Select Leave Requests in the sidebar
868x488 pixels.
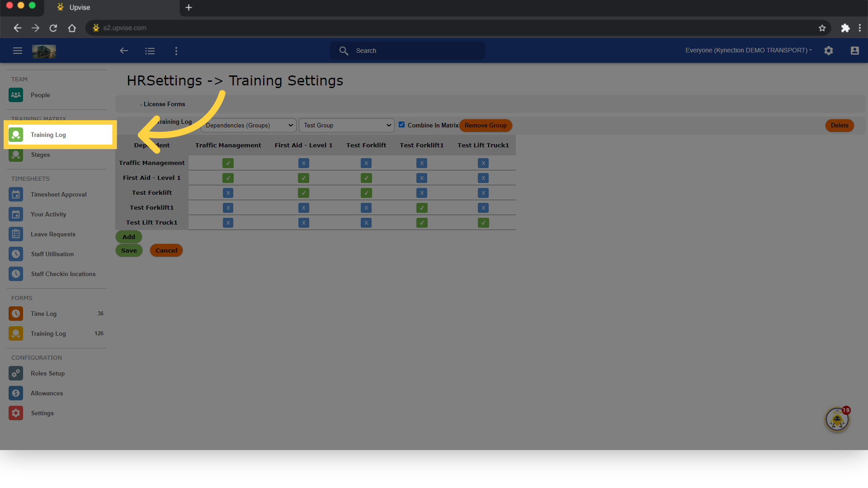point(53,234)
